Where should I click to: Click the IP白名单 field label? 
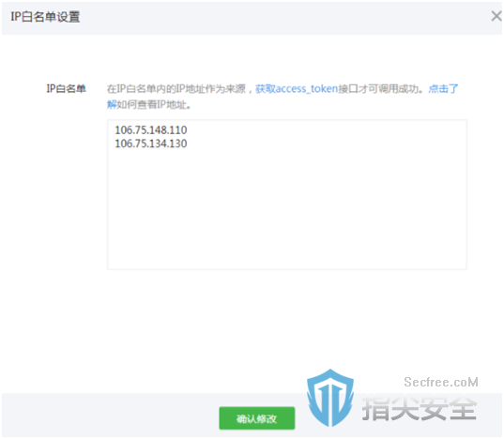tap(67, 88)
